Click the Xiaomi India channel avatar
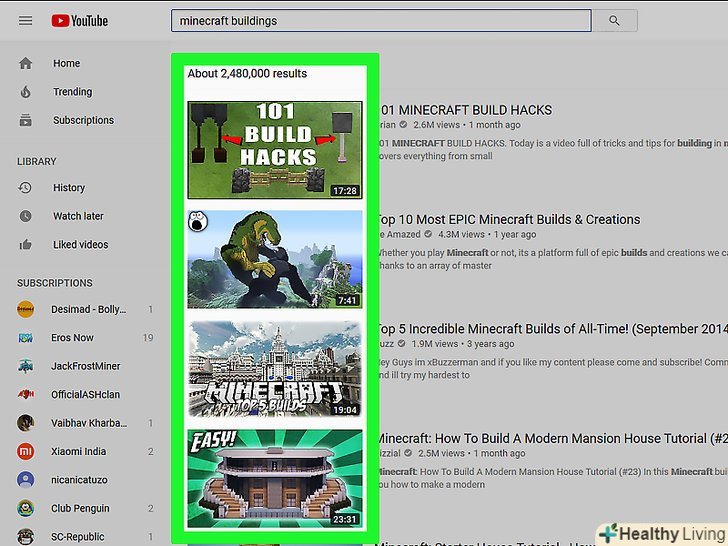The height and width of the screenshot is (546, 728). pos(26,451)
